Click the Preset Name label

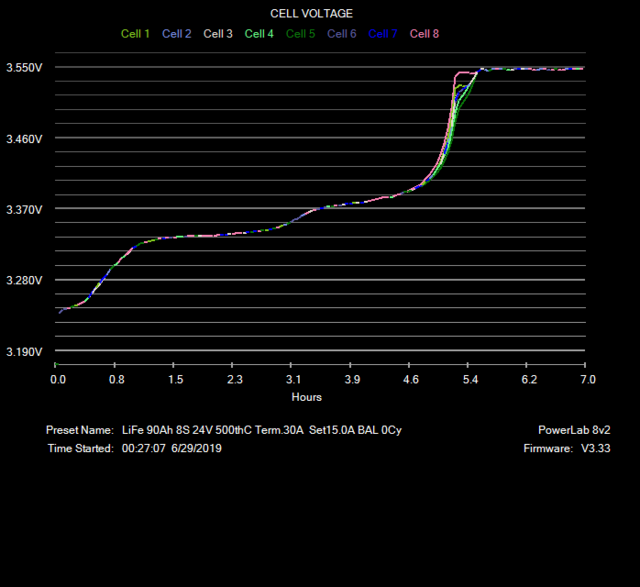click(80, 430)
